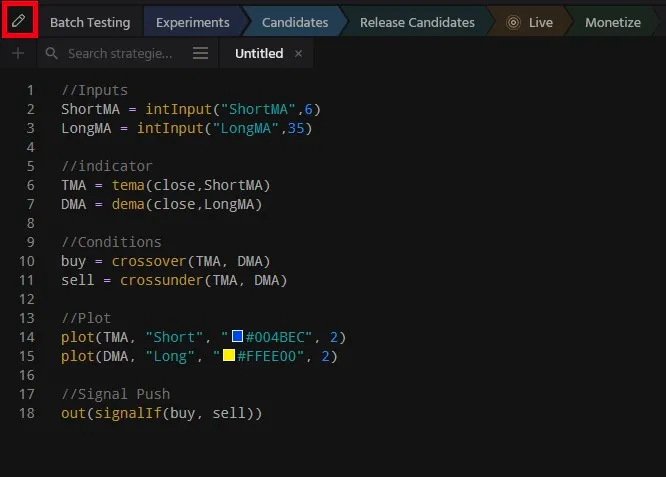Viewport: 666px width, 477px height.
Task: Click the //Conditions comment
Action: click(111, 242)
